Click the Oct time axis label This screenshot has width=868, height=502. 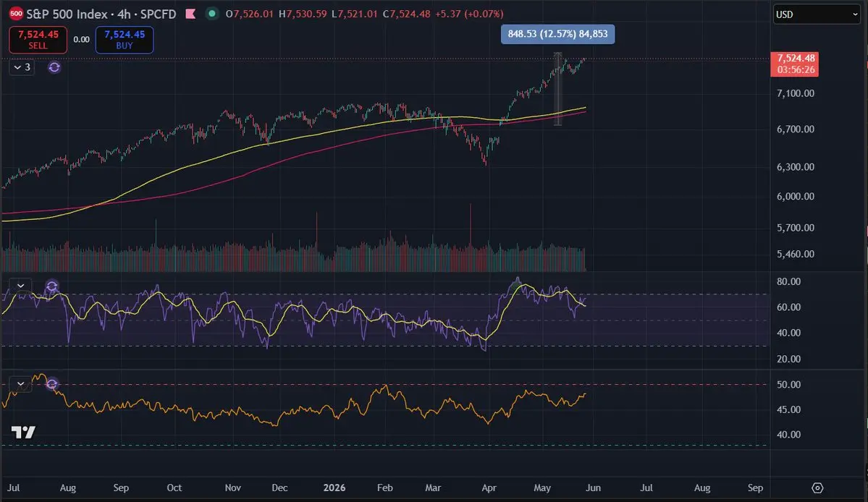[174, 488]
